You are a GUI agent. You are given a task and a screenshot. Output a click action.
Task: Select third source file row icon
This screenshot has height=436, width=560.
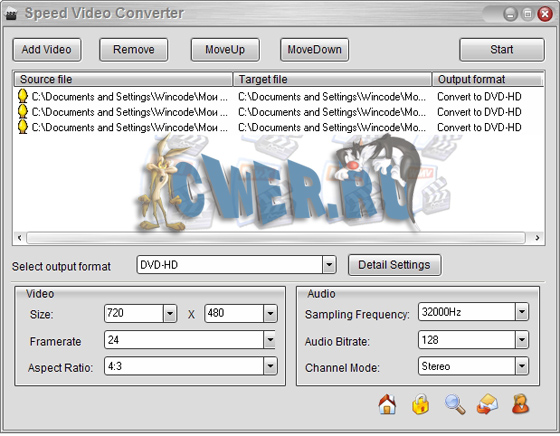click(x=22, y=127)
